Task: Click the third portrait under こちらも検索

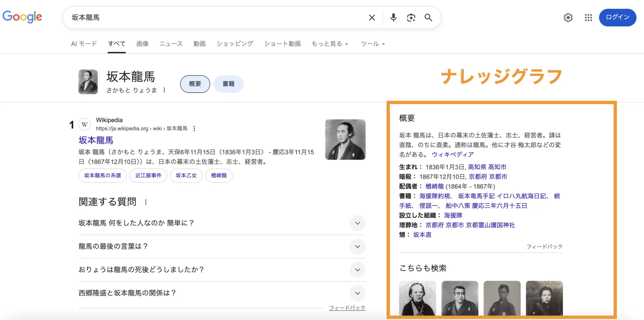Action: [x=502, y=298]
